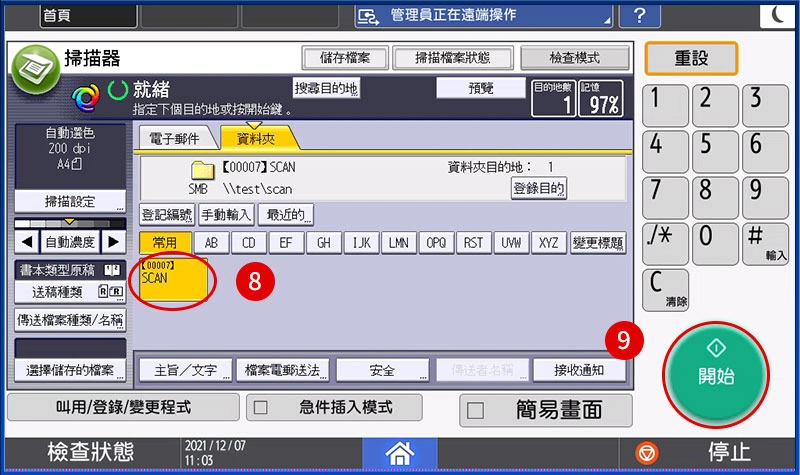The height and width of the screenshot is (475, 800).
Task: Open check status in bottom bar
Action: click(x=91, y=453)
